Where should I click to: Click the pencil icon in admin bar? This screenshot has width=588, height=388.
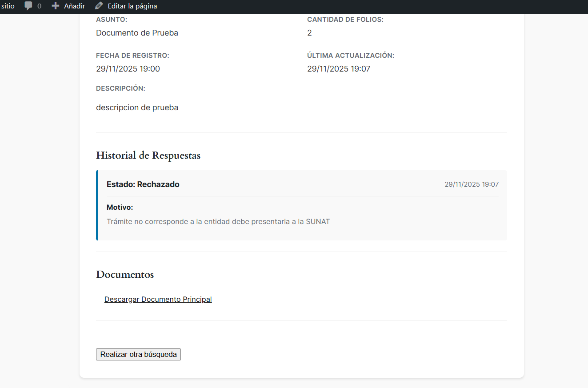99,6
